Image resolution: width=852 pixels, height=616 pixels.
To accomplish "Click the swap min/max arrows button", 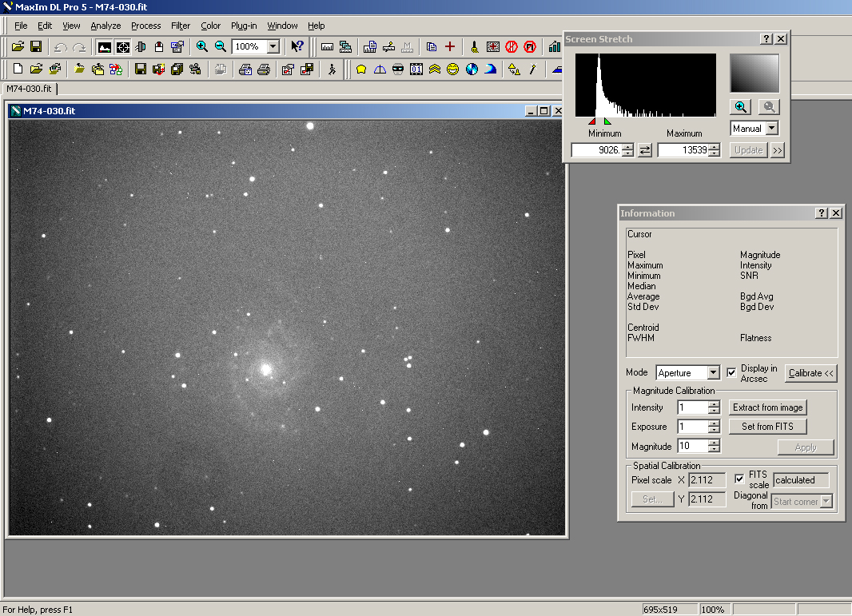I will tap(645, 150).
